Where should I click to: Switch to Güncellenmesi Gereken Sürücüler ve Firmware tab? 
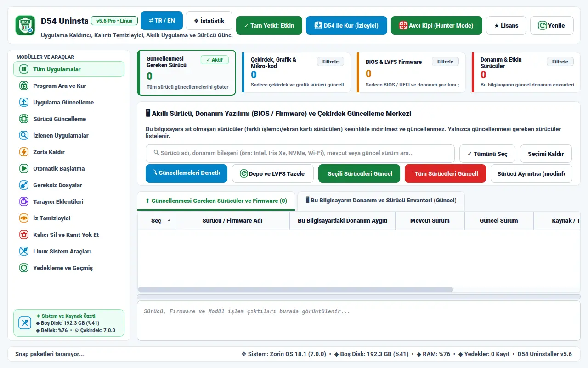(x=216, y=201)
